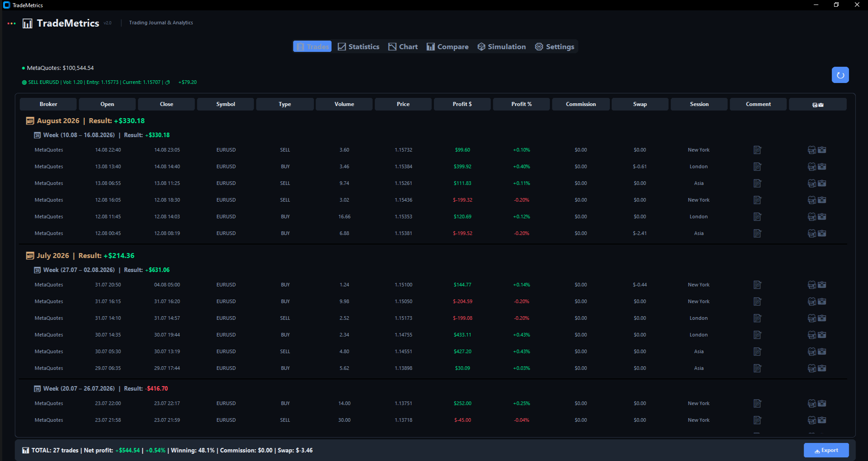Open comment note for 30.07 05:30 trade
Image resolution: width=868 pixels, height=461 pixels.
click(x=757, y=351)
